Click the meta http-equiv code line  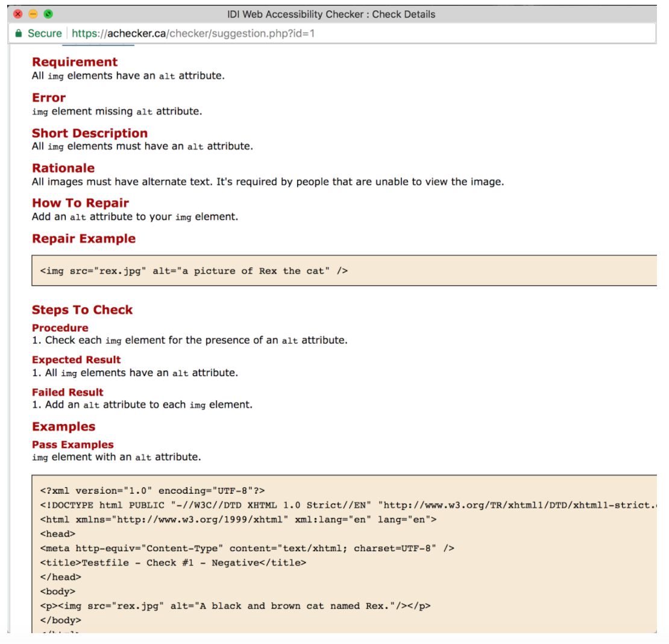(247, 548)
